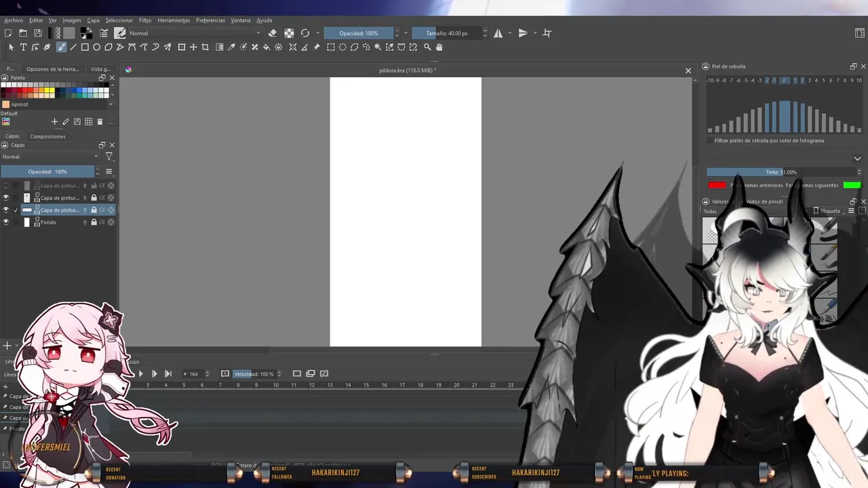Toggle onion skin frame 3
Screen dimensions: 868x488
809,81
